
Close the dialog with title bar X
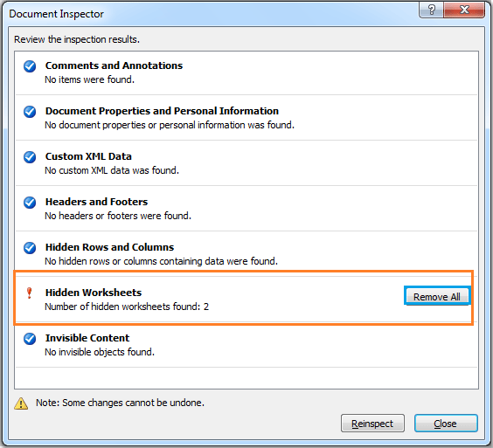tap(464, 10)
